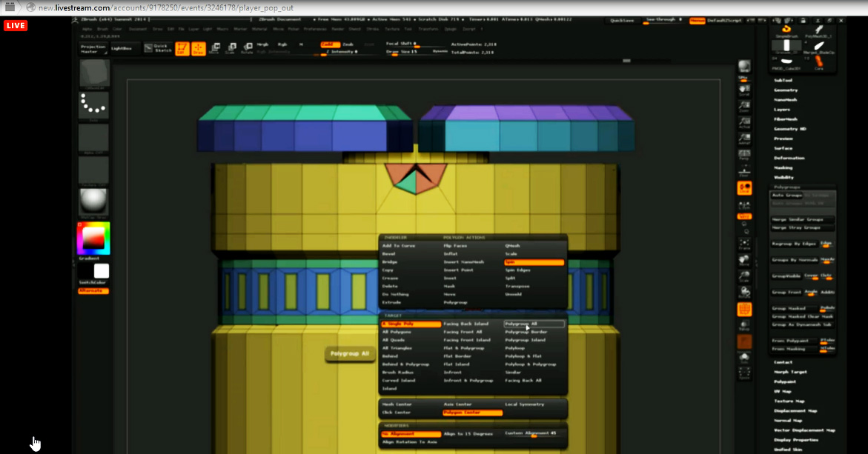Expand the Deformation section
Viewport: 868px width, 454px height.
pyautogui.click(x=789, y=158)
